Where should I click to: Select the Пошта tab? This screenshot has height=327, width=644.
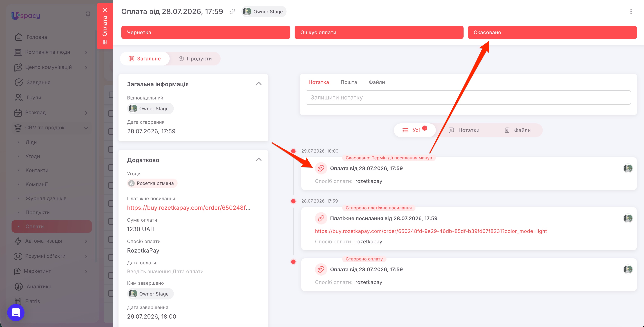(349, 82)
